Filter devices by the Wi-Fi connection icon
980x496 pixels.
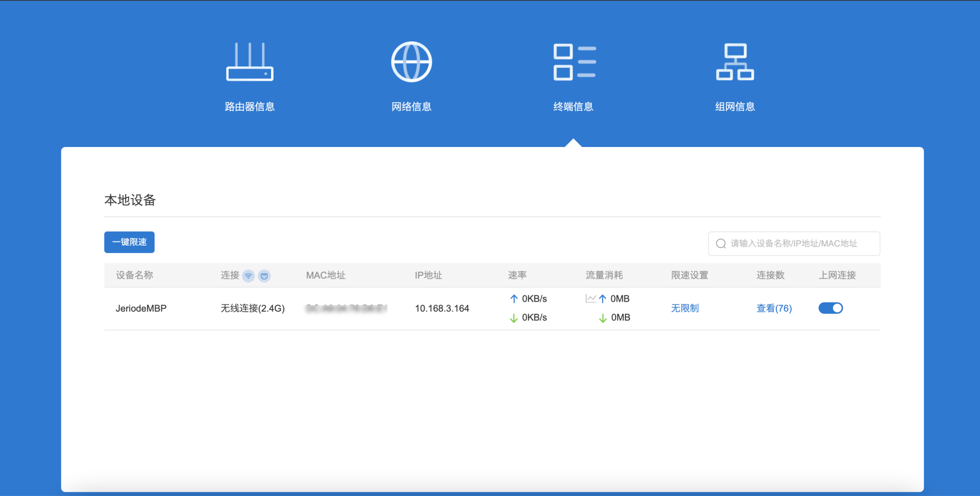249,276
